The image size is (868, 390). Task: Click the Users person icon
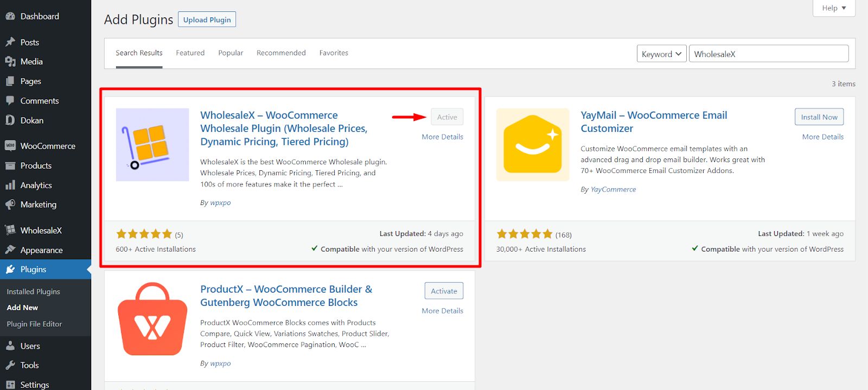tap(10, 346)
